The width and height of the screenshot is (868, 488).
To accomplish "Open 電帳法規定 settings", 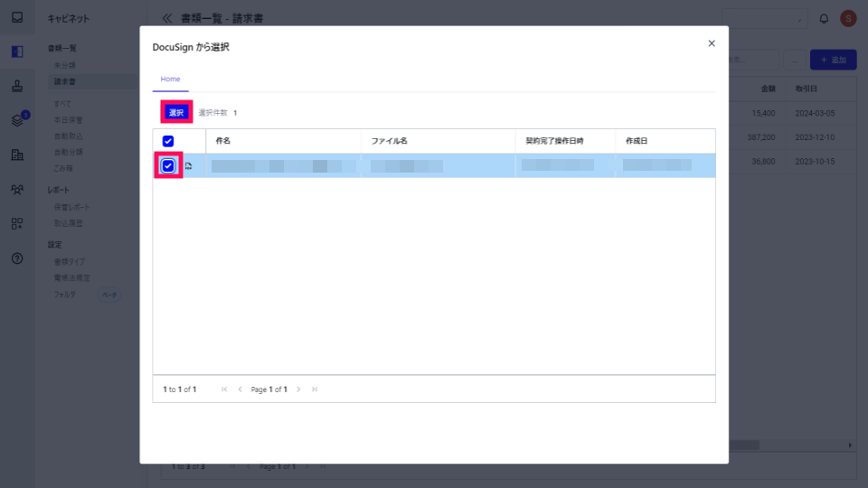I will [71, 277].
